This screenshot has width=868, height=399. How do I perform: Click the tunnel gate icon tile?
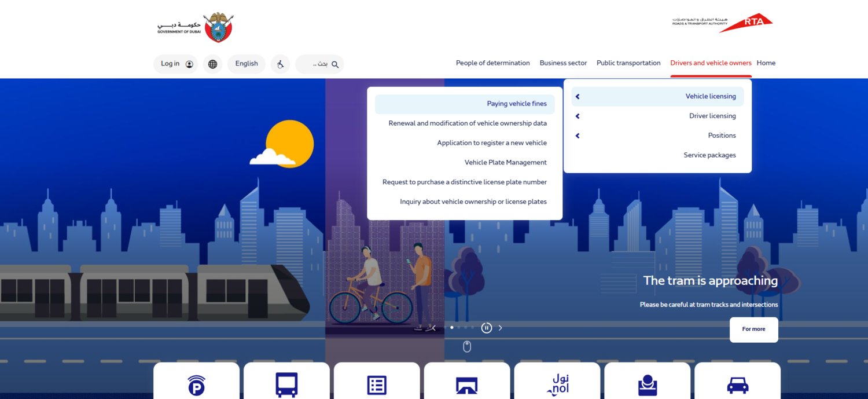pos(467,385)
